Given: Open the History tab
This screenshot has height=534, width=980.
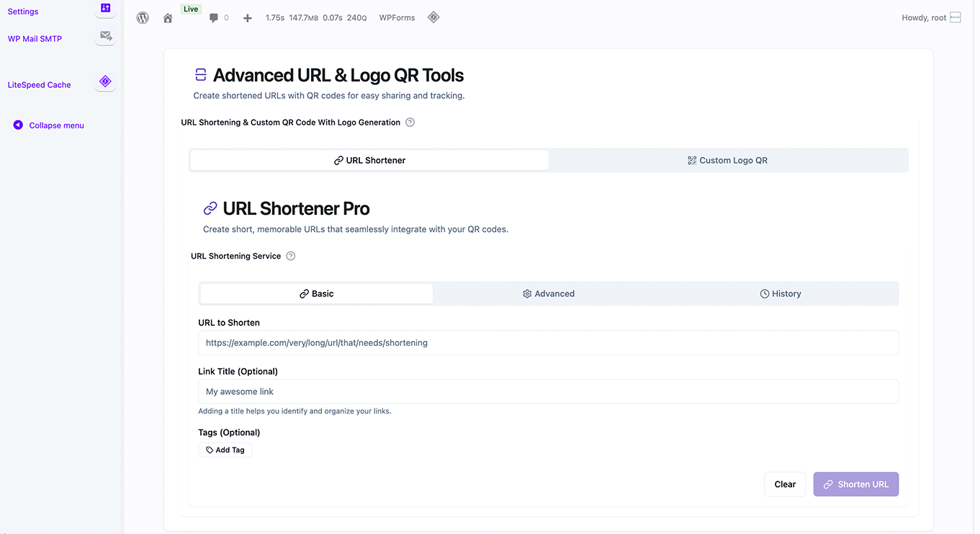Looking at the screenshot, I should tap(781, 293).
